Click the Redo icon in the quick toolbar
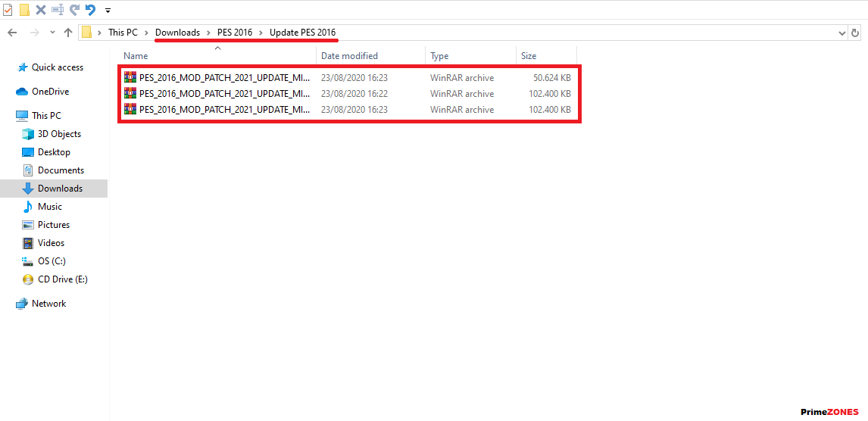The image size is (868, 421). coord(74,9)
